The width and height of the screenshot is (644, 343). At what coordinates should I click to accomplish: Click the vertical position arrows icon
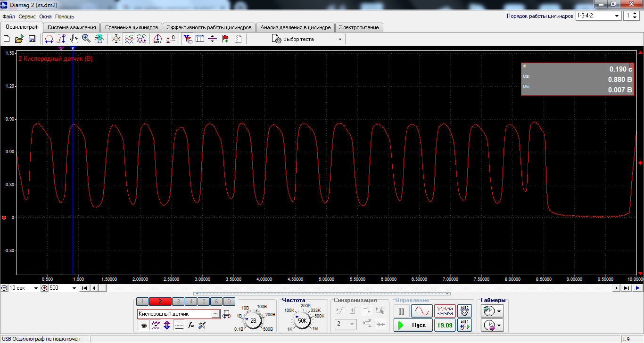point(167,325)
